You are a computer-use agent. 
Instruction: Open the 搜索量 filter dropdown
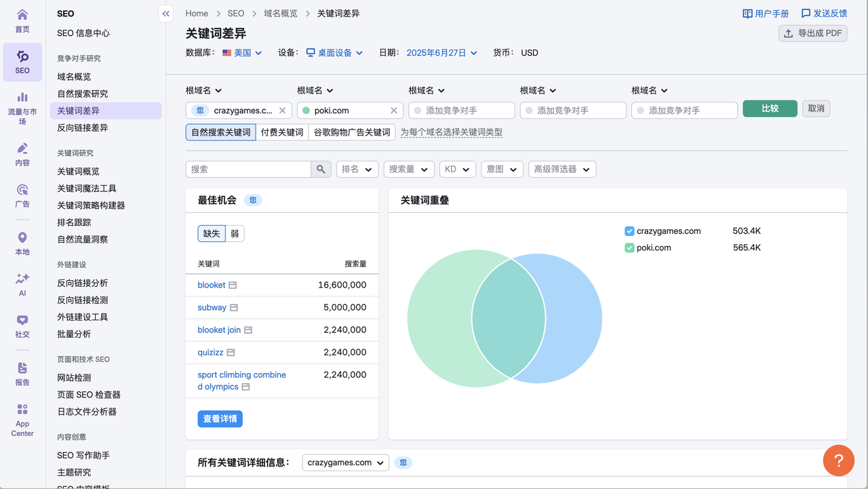pyautogui.click(x=408, y=170)
